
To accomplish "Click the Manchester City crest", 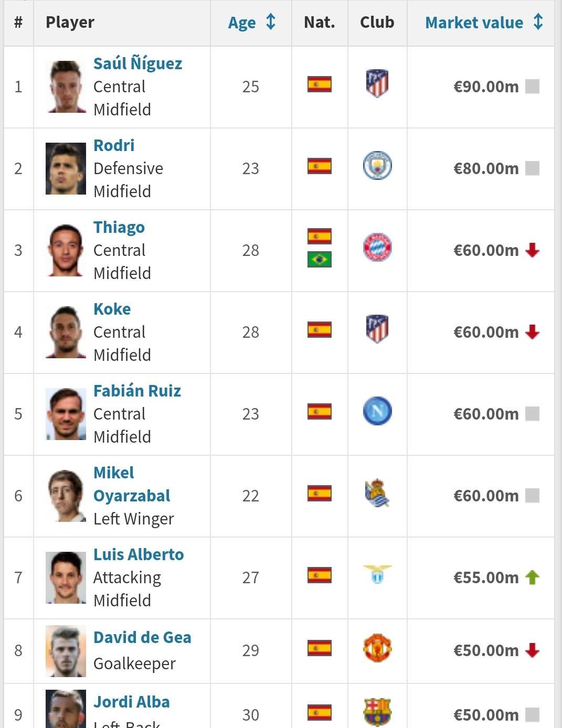I will [x=377, y=166].
